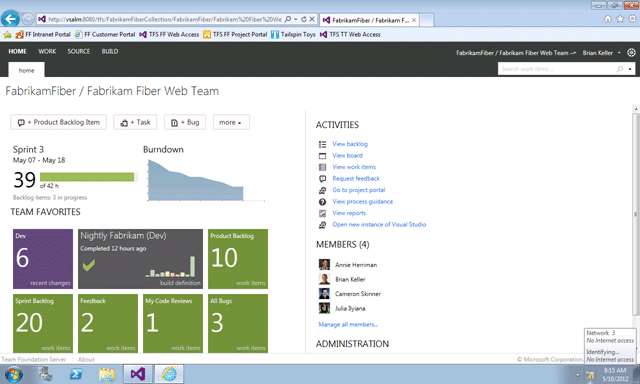Open the View board link
The height and width of the screenshot is (384, 640).
point(347,155)
